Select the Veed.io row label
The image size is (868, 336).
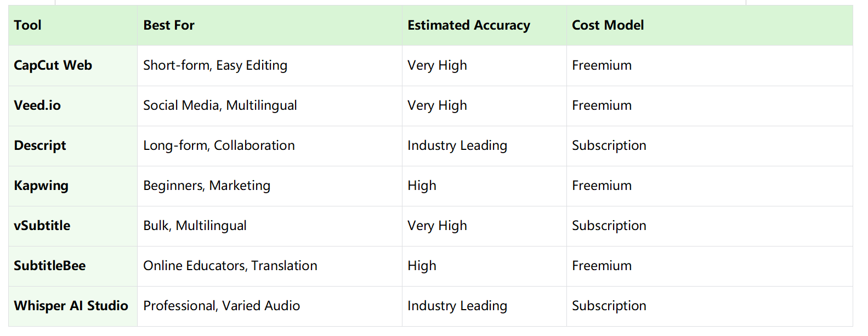(37, 105)
